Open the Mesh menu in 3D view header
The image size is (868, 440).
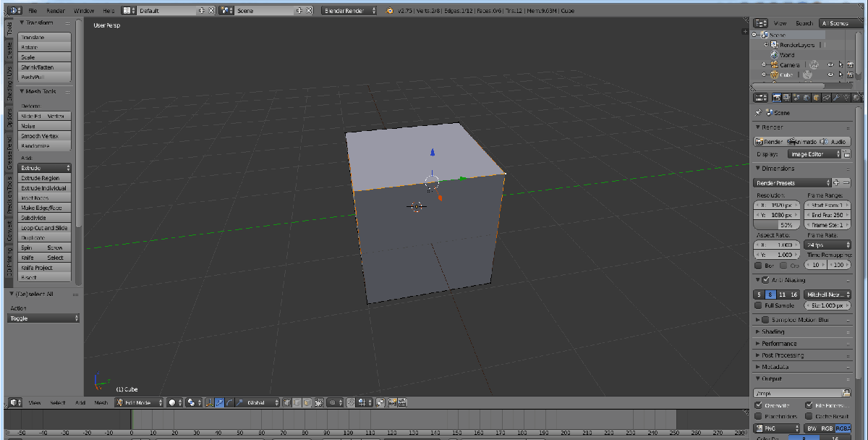101,402
